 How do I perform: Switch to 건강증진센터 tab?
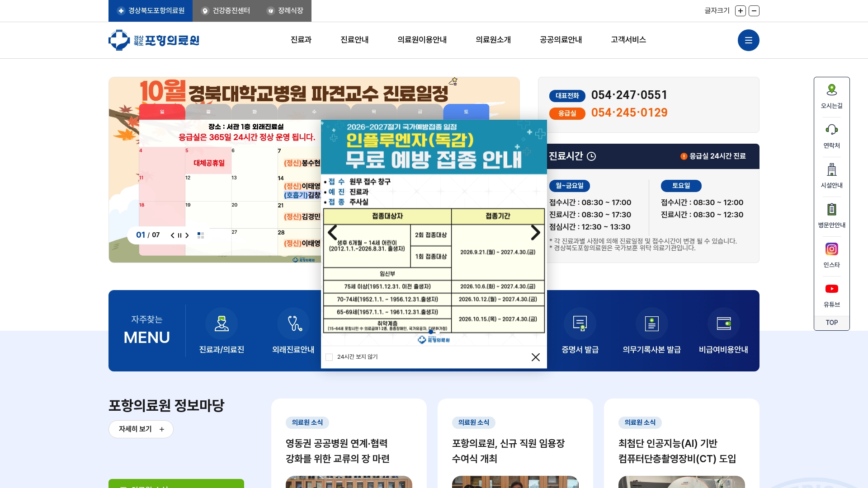coord(226,11)
